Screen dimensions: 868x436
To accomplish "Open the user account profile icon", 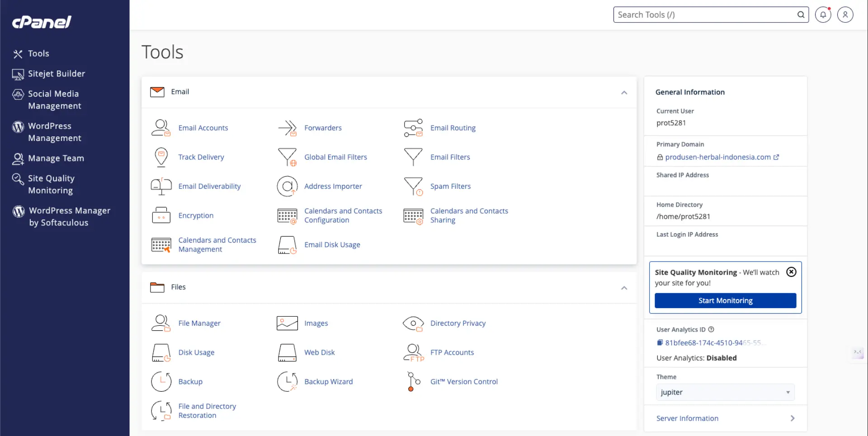I will [845, 15].
